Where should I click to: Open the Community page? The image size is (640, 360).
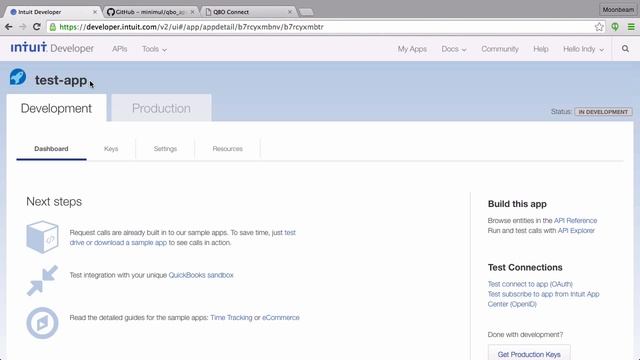point(500,49)
